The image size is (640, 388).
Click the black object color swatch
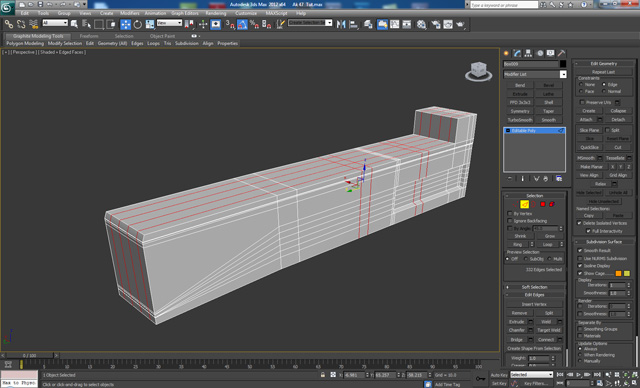point(563,64)
